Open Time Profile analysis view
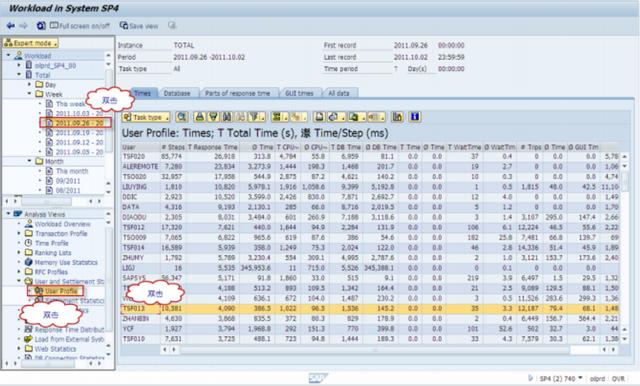The width and height of the screenshot is (640, 386). pos(51,243)
